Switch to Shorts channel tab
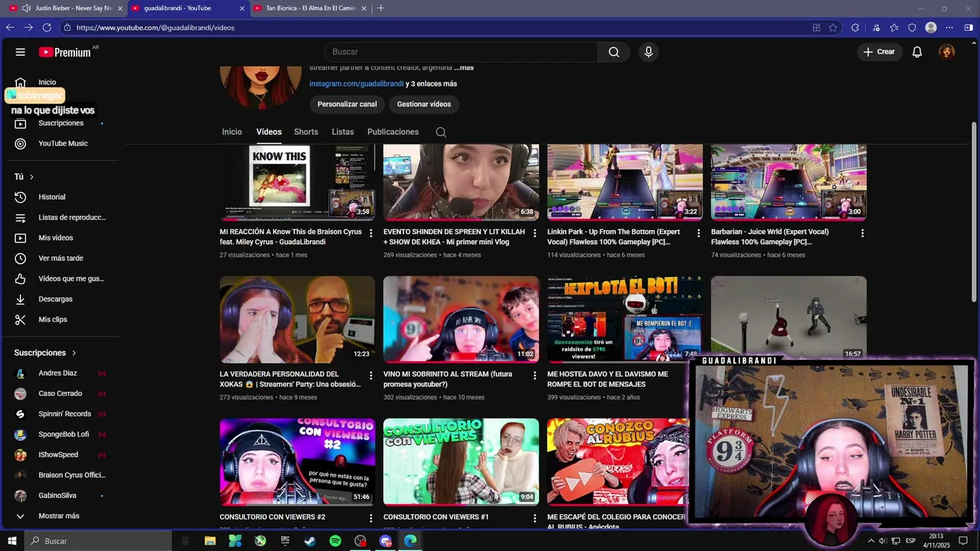 point(306,132)
